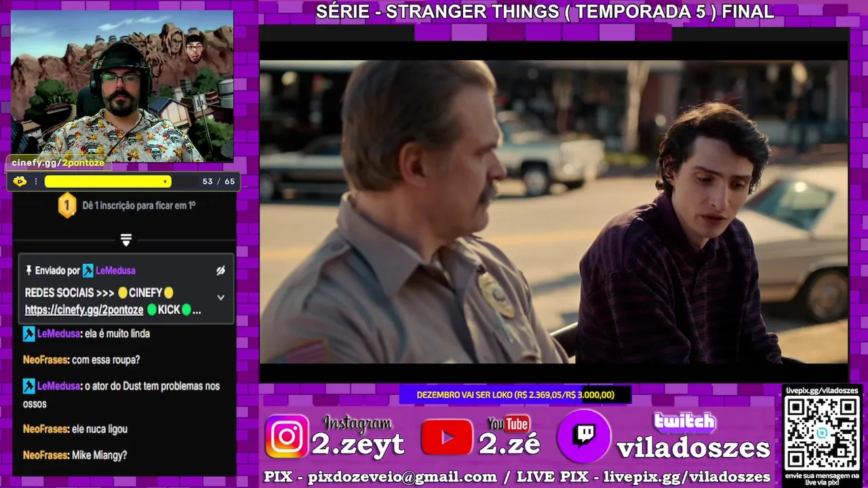Expand the pinned REDES SOCIAIS message
Image resolution: width=868 pixels, height=488 pixels.
click(220, 298)
